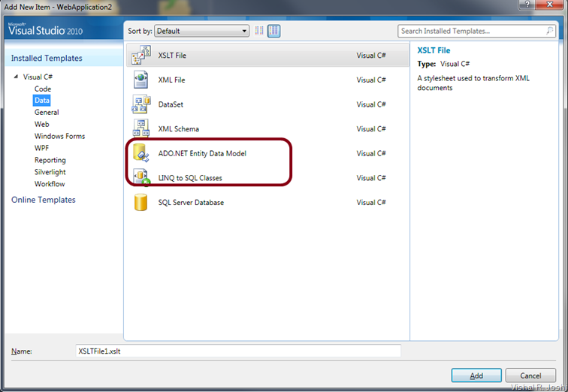The height and width of the screenshot is (392, 568).
Task: Click the 'XML Schema' template name
Action: (x=179, y=129)
